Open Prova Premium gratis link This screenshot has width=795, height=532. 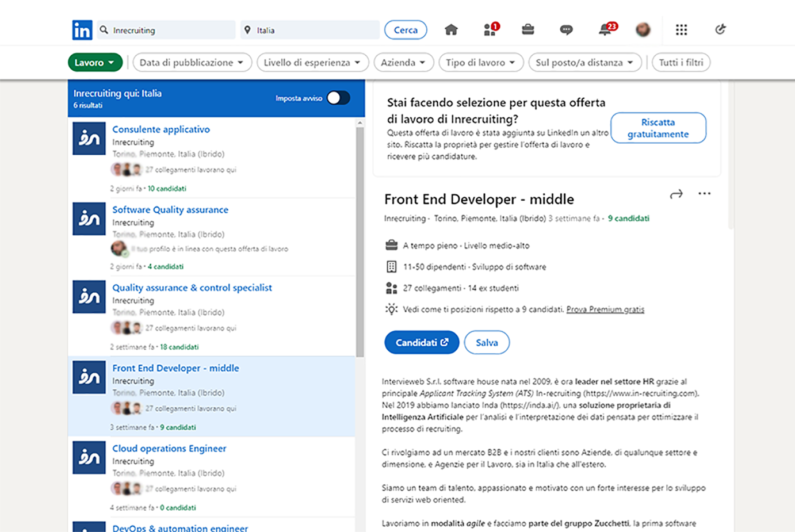[605, 309]
